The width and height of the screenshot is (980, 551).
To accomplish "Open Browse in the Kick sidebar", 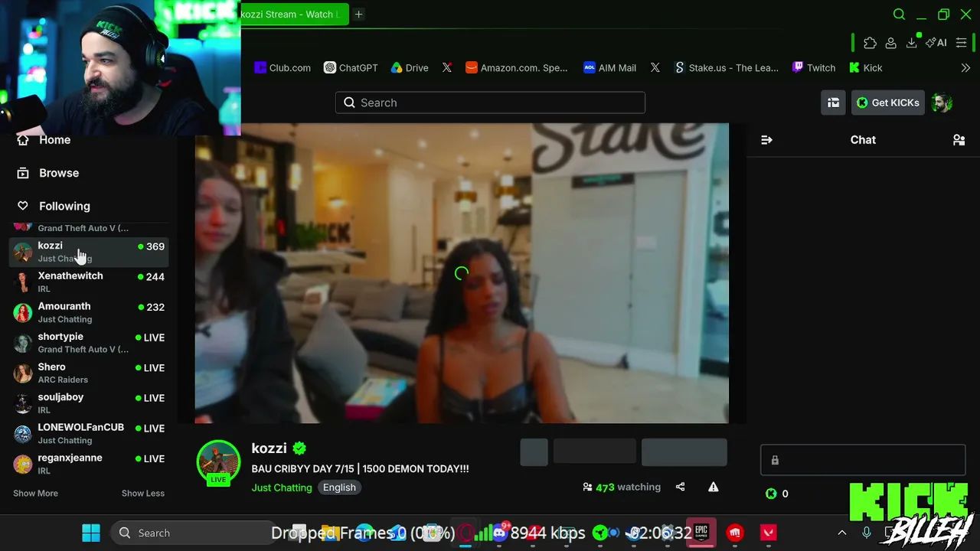I will click(x=48, y=173).
